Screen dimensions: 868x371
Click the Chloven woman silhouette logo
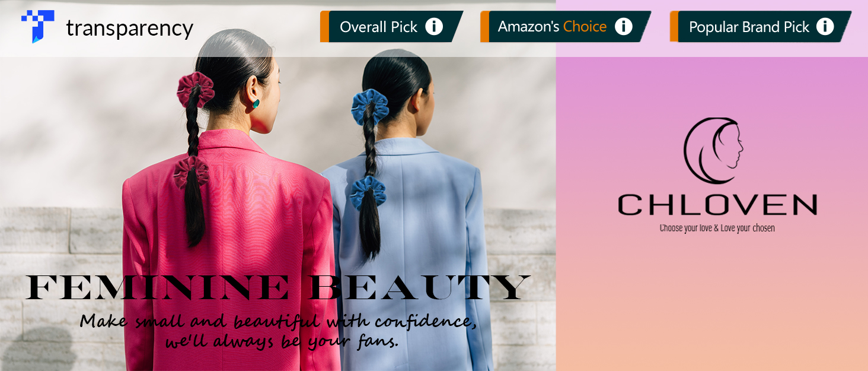(x=713, y=151)
